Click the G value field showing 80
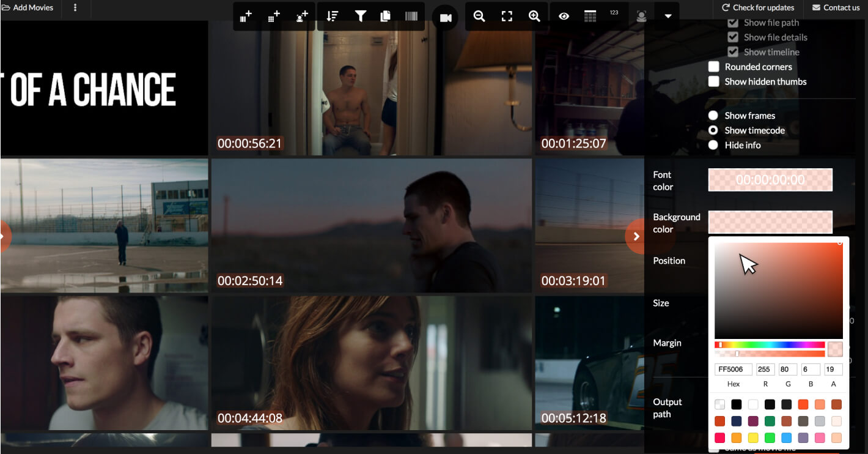Screen dimensions: 868x454 (788, 370)
